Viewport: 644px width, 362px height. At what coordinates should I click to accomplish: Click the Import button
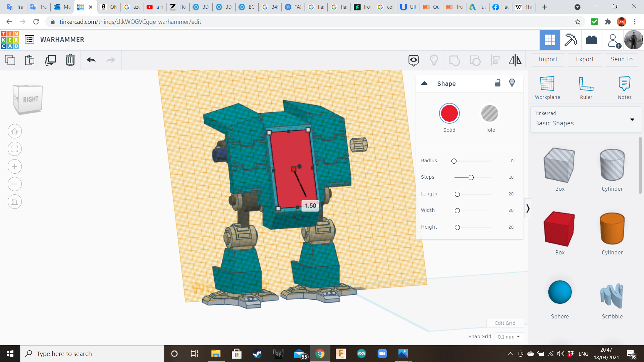548,59
